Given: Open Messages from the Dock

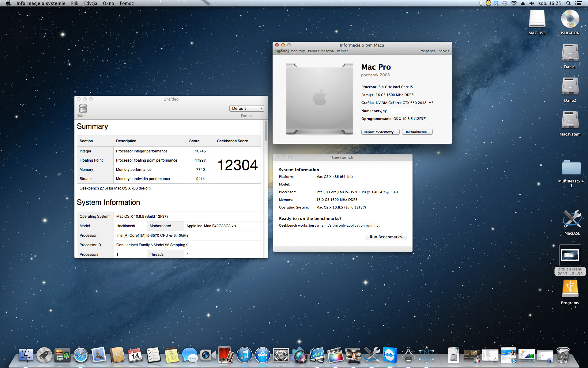Looking at the screenshot, I should 190,355.
